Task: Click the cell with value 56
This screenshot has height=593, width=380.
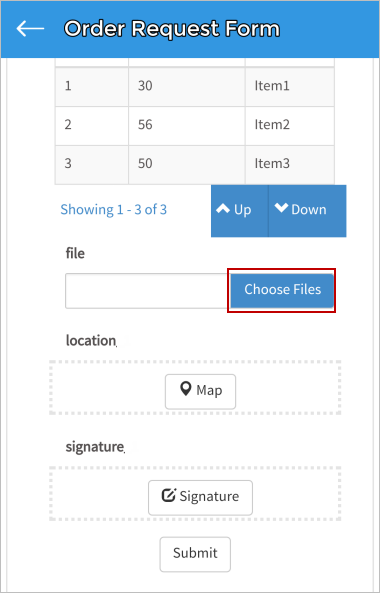Action: tap(187, 126)
